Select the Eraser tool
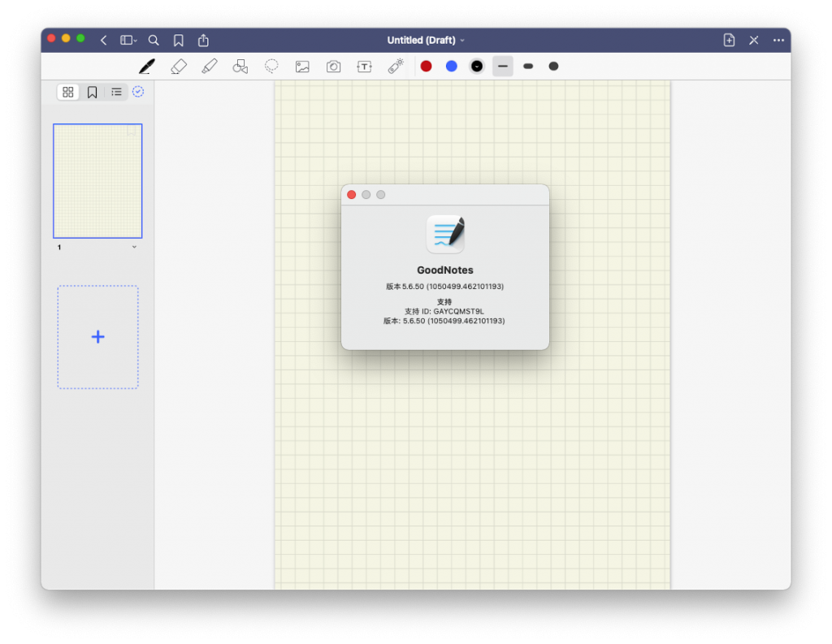The height and width of the screenshot is (644, 832). 179,67
